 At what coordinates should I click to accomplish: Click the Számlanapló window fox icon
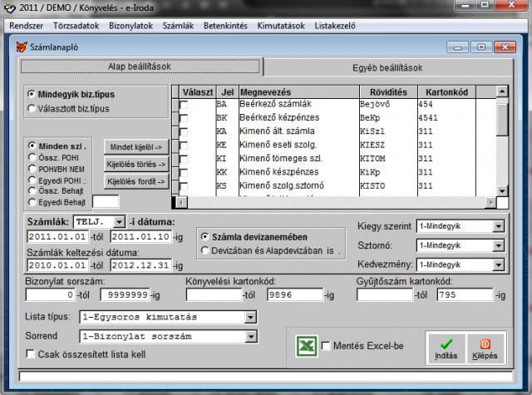point(22,47)
